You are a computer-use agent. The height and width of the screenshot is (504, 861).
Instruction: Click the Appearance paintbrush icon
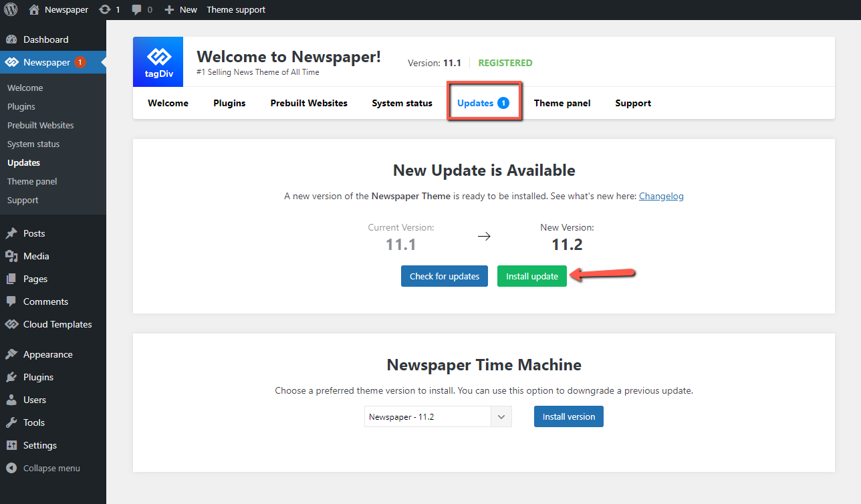tap(11, 354)
